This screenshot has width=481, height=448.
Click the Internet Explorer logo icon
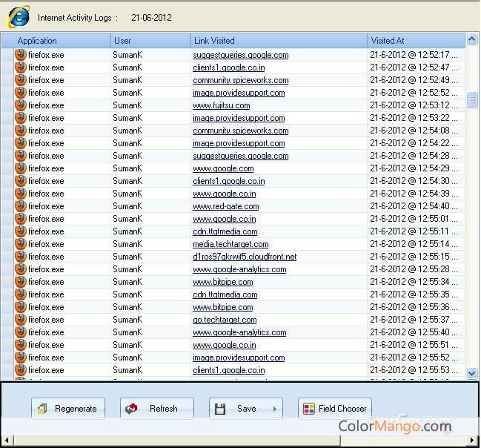pyautogui.click(x=19, y=16)
